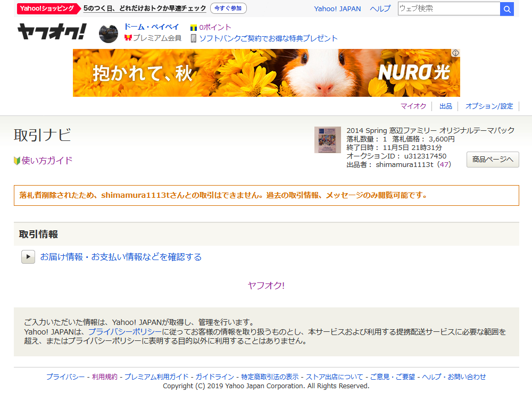The width and height of the screenshot is (532, 401).
Task: Open seller rating (47) link
Action: click(444, 164)
